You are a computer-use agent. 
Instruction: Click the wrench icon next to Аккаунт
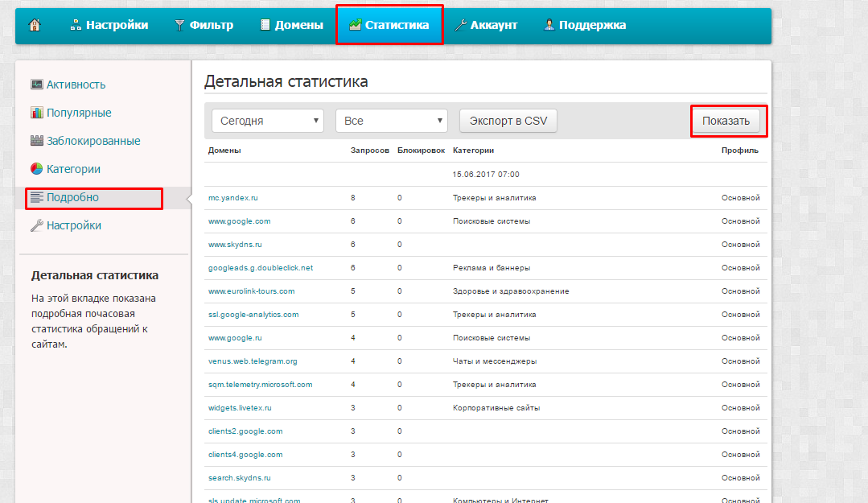tap(461, 25)
